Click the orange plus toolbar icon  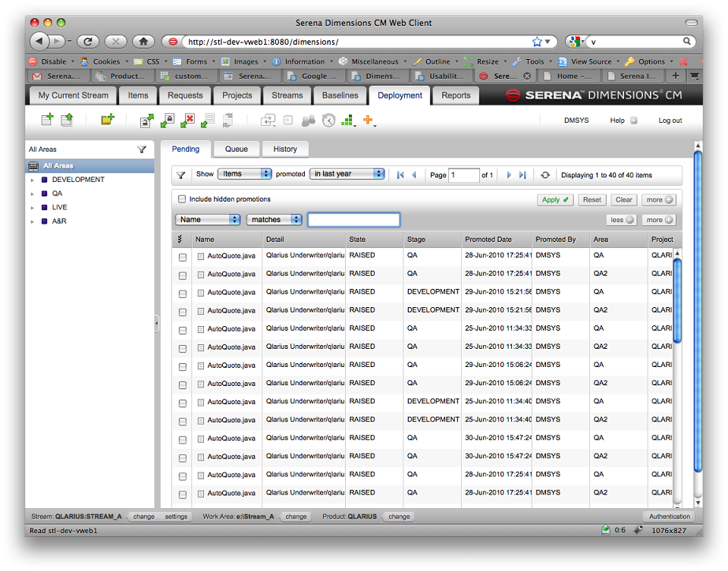click(x=369, y=121)
